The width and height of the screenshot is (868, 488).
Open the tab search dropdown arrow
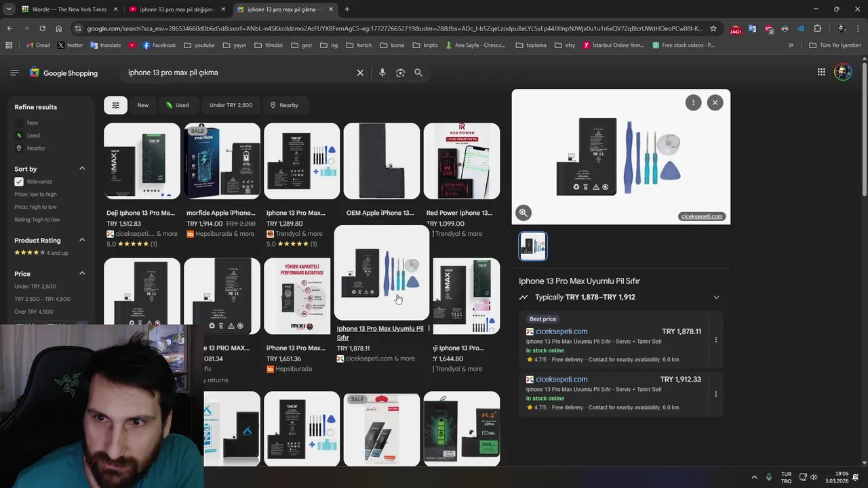click(9, 9)
